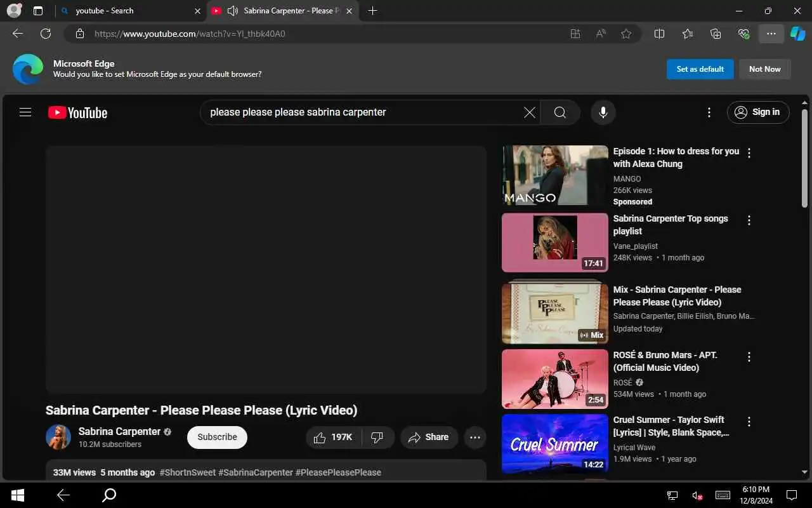Mute the Sabrina Carpenter tab audio icon
Screen dimensions: 812x508
(232, 11)
